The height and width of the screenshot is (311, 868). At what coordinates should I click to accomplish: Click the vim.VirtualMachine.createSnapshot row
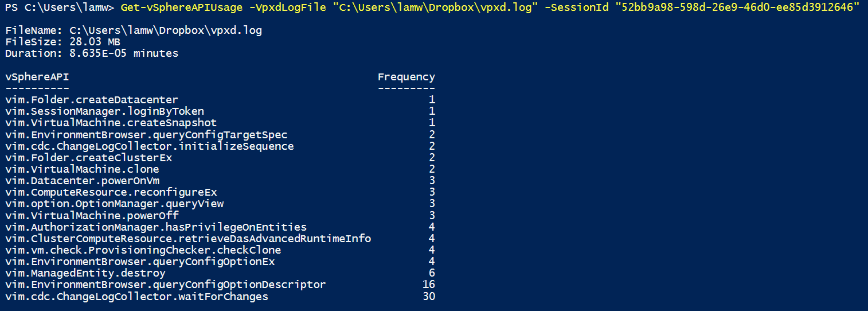coord(111,123)
